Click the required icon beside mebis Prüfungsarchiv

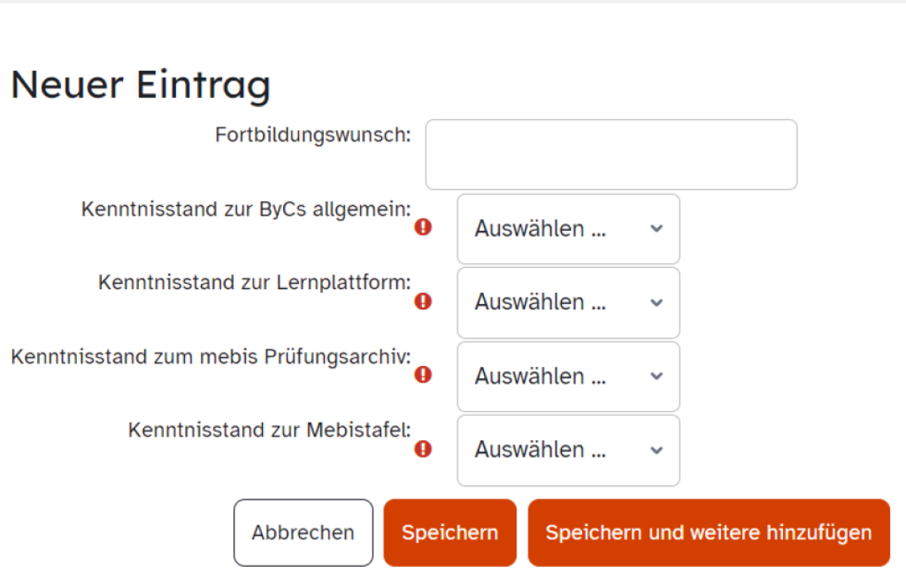coord(423,374)
